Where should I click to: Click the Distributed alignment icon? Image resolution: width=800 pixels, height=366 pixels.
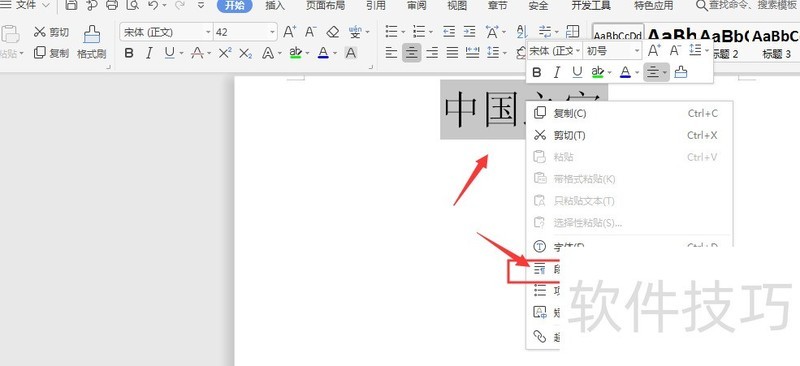coord(473,53)
